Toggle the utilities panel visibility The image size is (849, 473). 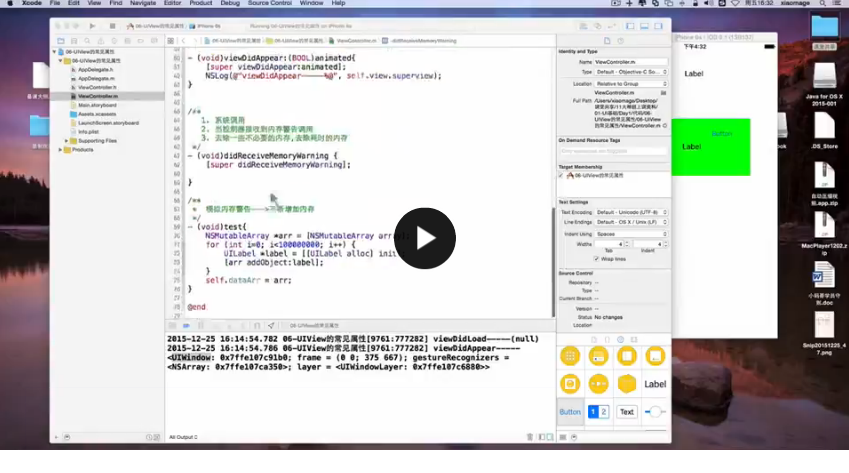658,26
